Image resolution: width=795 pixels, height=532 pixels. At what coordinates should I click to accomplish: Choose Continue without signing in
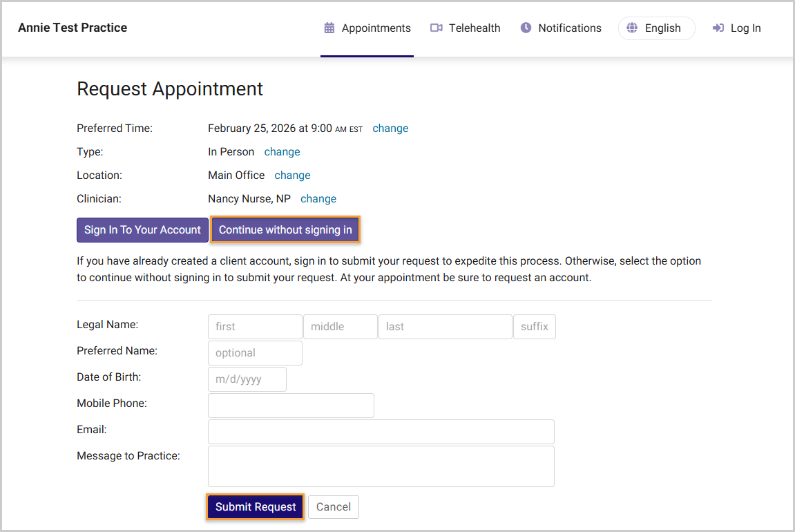click(x=285, y=230)
